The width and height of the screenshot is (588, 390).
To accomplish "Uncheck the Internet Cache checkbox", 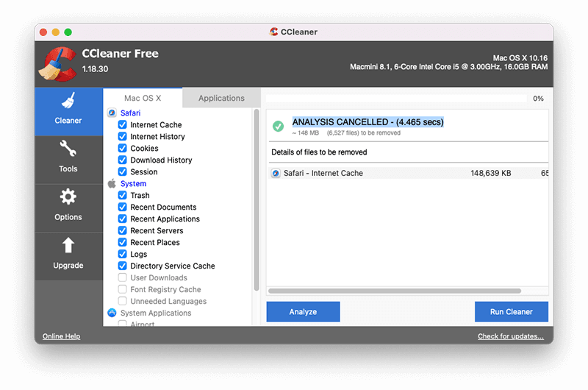I will click(x=123, y=125).
